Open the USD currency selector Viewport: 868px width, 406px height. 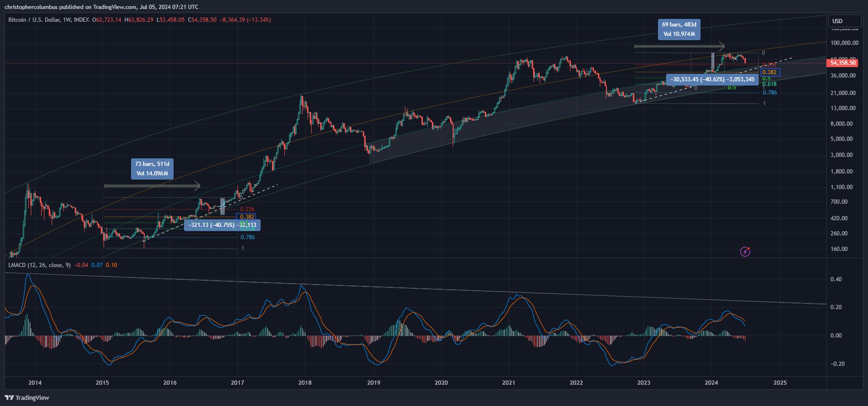pyautogui.click(x=844, y=21)
